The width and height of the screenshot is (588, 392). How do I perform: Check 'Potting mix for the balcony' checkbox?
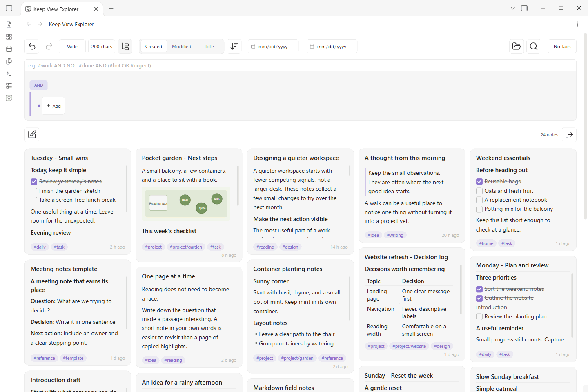(x=479, y=209)
